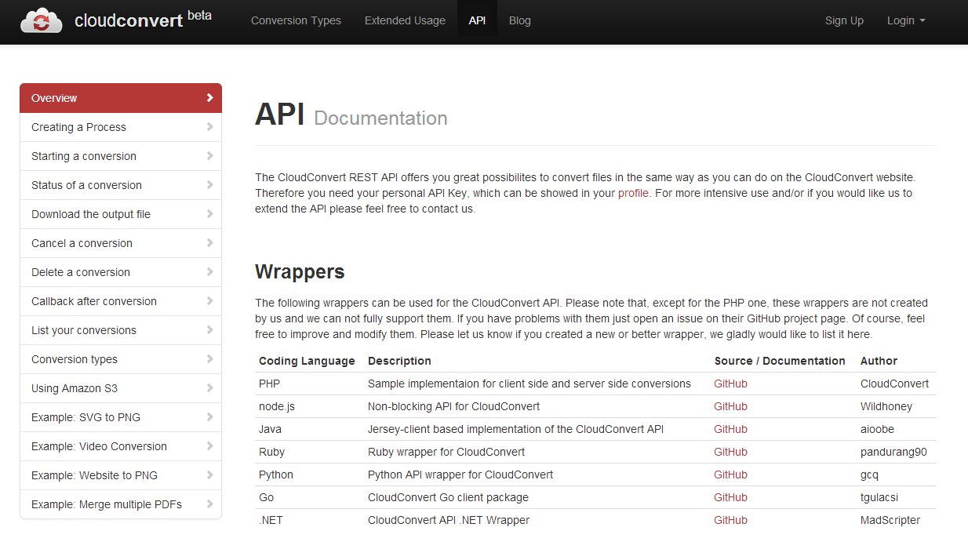Select Starting a conversion in sidebar
The width and height of the screenshot is (968, 560).
click(x=84, y=156)
